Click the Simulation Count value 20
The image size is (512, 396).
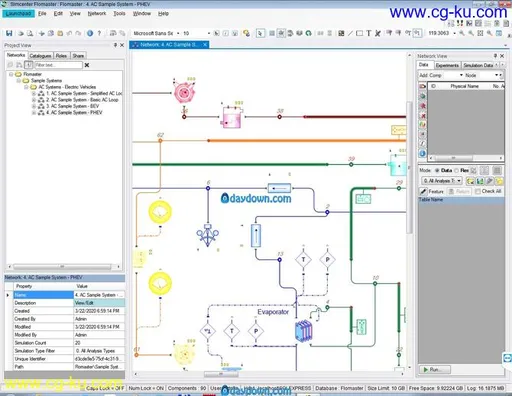tap(99, 343)
